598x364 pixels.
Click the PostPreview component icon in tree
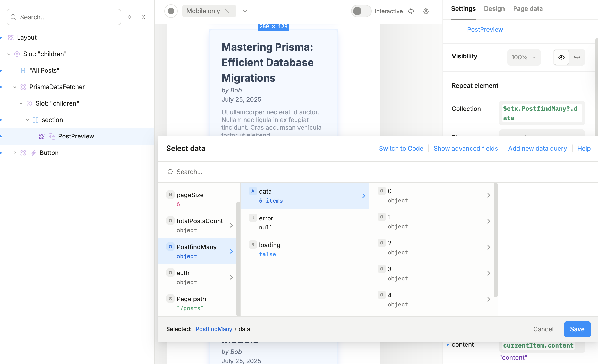[42, 136]
